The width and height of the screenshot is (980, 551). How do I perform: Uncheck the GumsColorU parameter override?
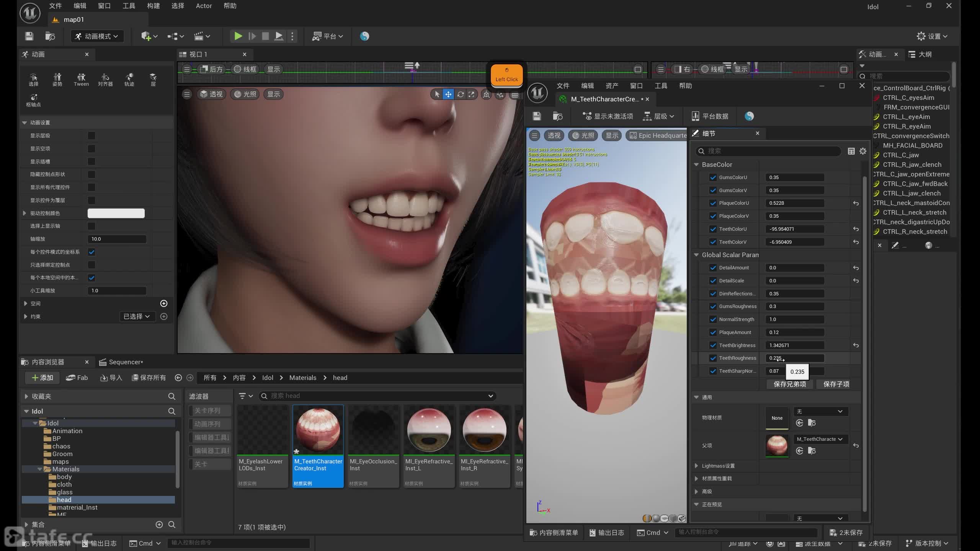coord(713,177)
